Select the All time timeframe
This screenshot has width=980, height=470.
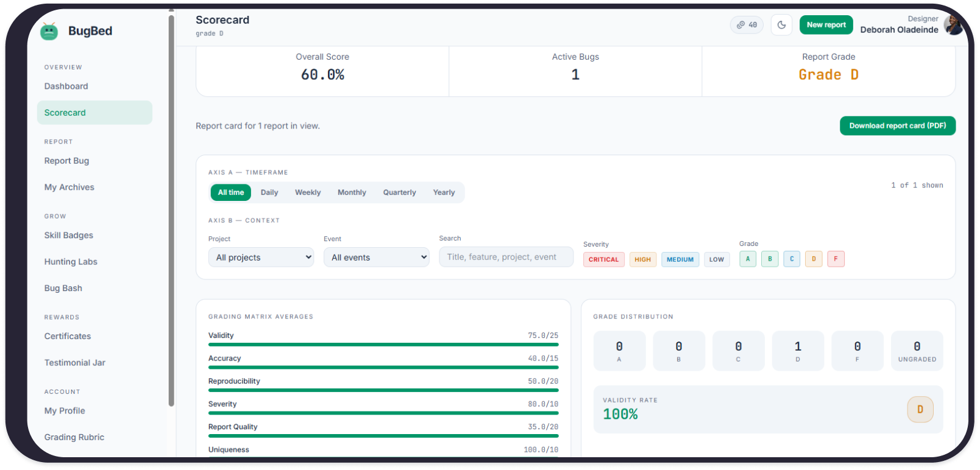click(x=231, y=192)
